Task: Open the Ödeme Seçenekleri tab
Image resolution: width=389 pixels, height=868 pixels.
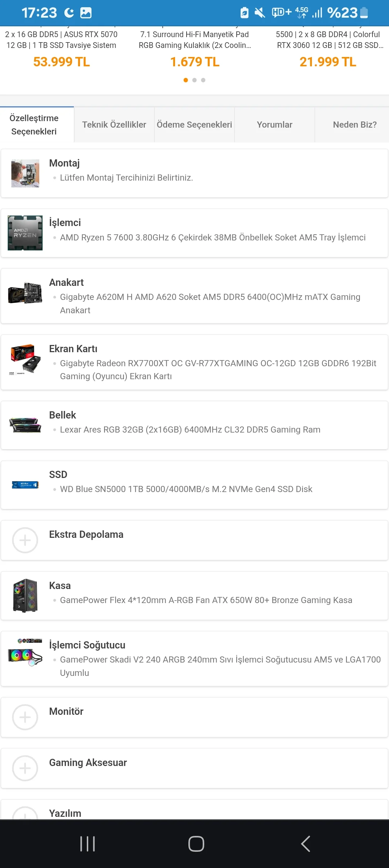Action: (194, 125)
